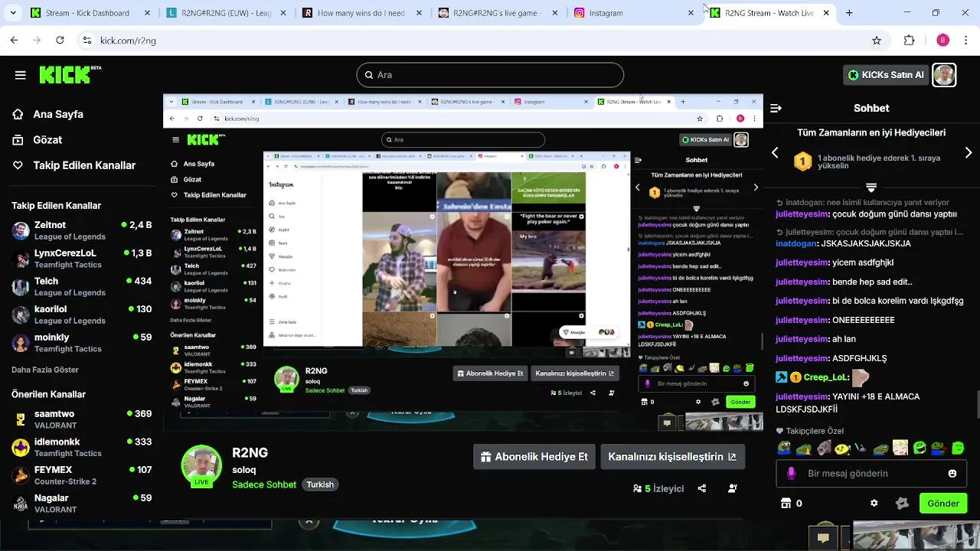This screenshot has width=980, height=551.
Task: Close the Instagram browser tab
Action: point(691,13)
